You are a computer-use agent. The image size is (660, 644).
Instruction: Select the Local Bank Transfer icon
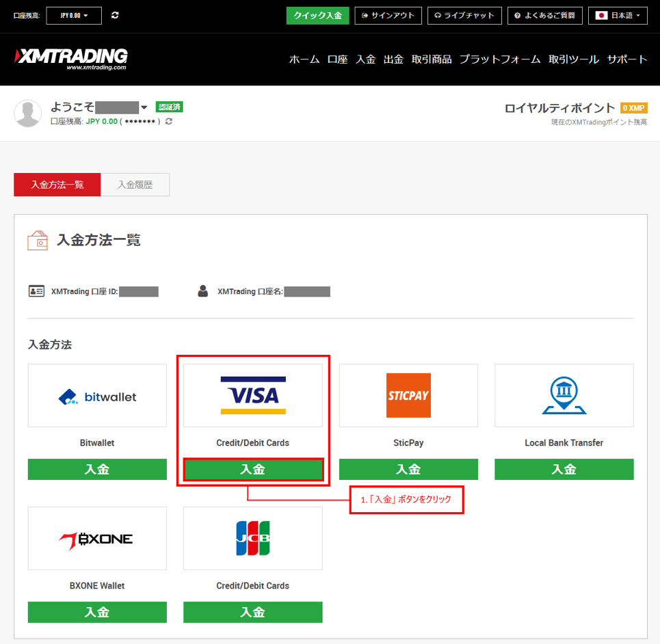coord(564,396)
